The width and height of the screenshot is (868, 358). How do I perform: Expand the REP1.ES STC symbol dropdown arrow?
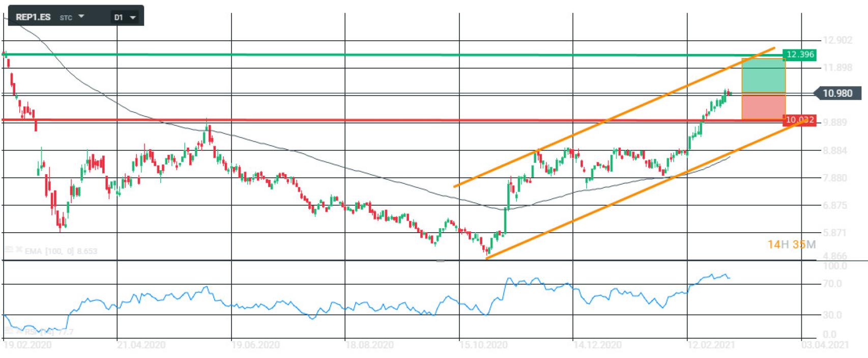point(81,16)
